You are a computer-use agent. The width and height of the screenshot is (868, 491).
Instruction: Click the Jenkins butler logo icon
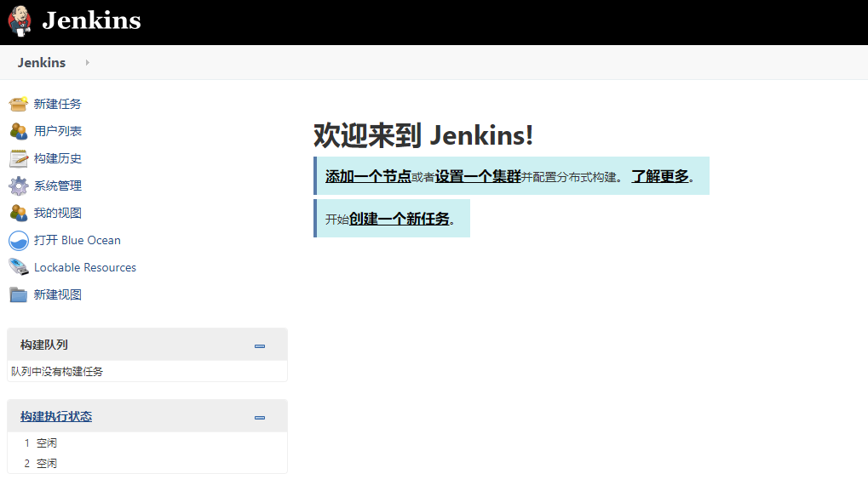pos(20,21)
